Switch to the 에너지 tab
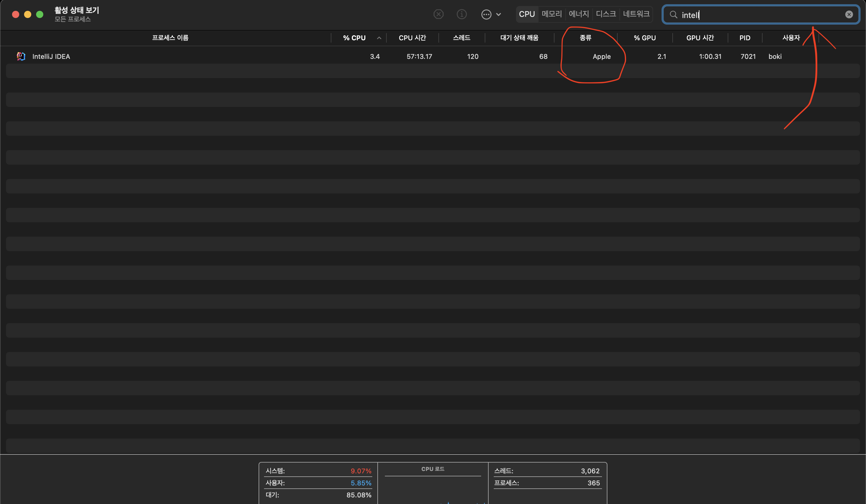Screen dimensions: 866x504 [x=579, y=14]
